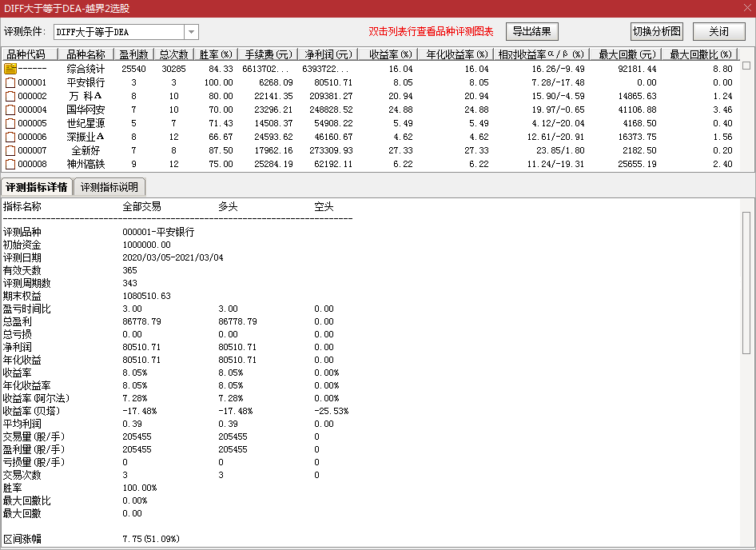Click stock code 000004

click(32, 110)
